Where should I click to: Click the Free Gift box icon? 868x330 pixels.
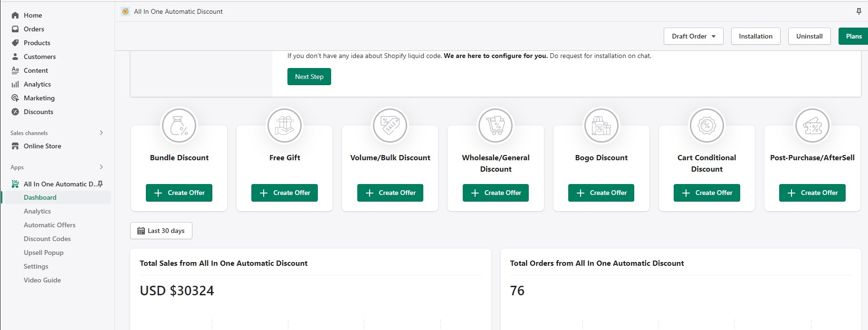tap(285, 126)
